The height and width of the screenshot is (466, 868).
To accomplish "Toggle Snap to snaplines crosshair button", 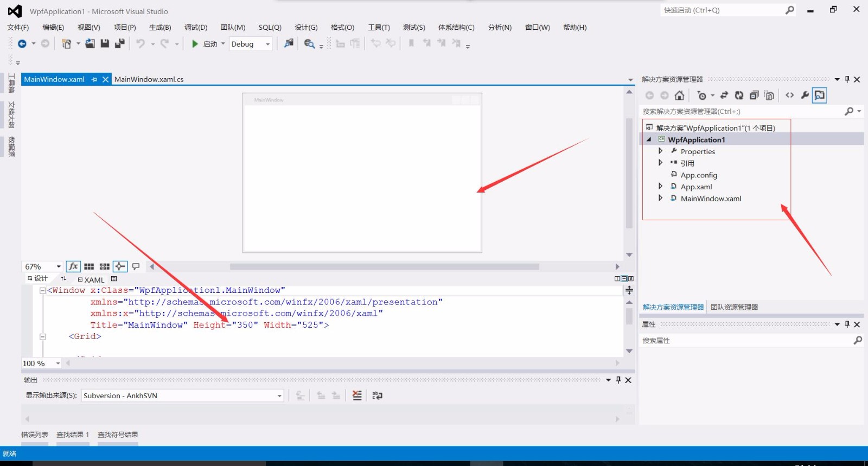I will click(x=120, y=266).
